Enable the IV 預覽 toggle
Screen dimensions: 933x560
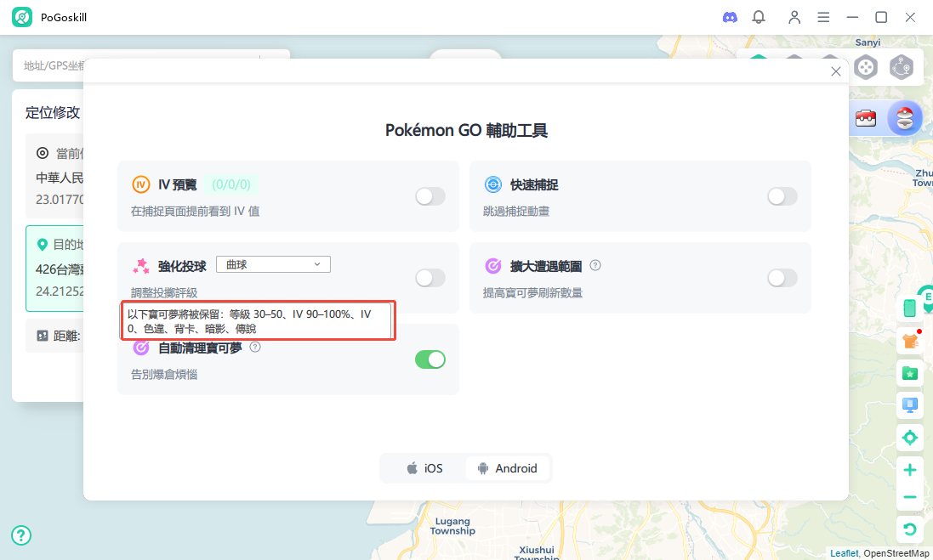point(430,196)
